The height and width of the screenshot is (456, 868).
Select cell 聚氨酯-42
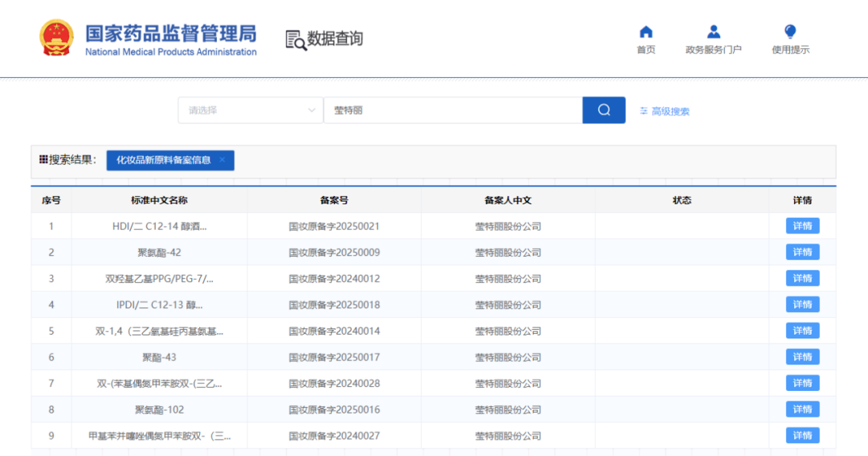pyautogui.click(x=159, y=252)
